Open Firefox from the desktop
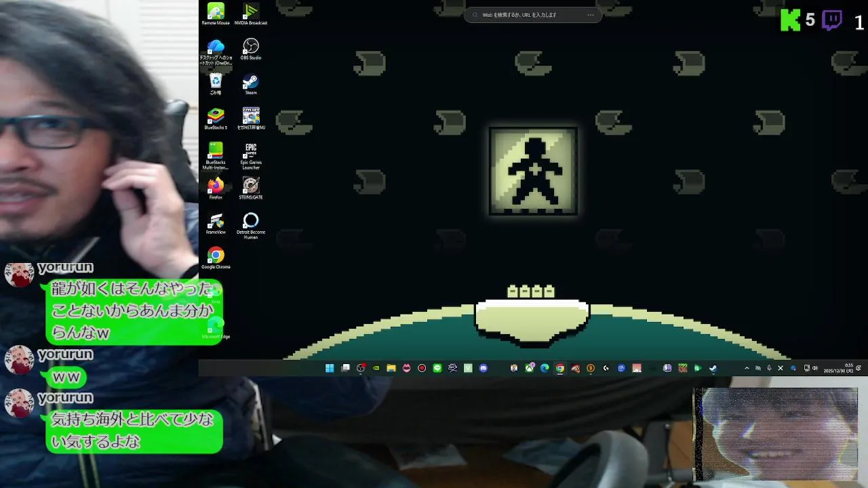Image resolution: width=868 pixels, height=488 pixels. pyautogui.click(x=216, y=188)
